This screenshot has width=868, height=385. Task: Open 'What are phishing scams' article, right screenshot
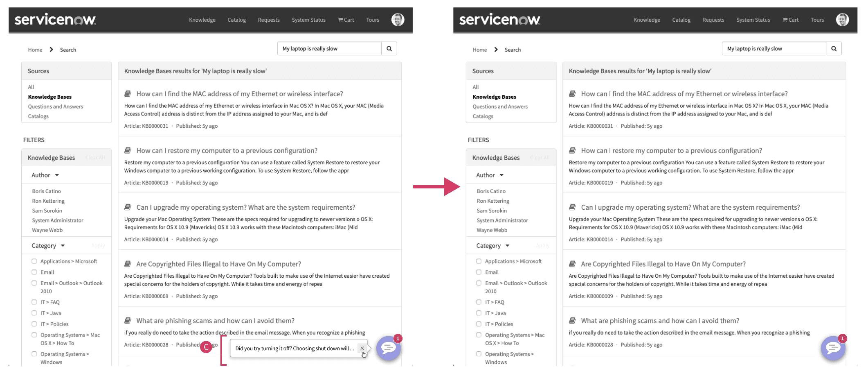point(660,321)
